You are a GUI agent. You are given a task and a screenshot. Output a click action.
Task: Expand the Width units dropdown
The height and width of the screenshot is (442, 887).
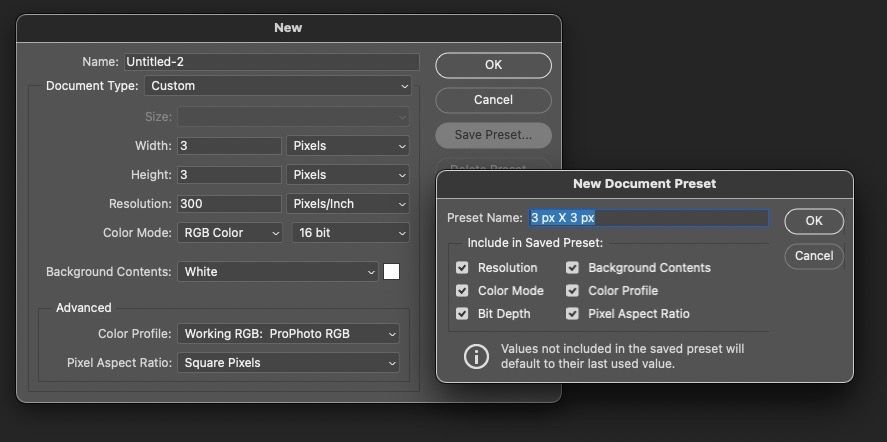point(347,146)
